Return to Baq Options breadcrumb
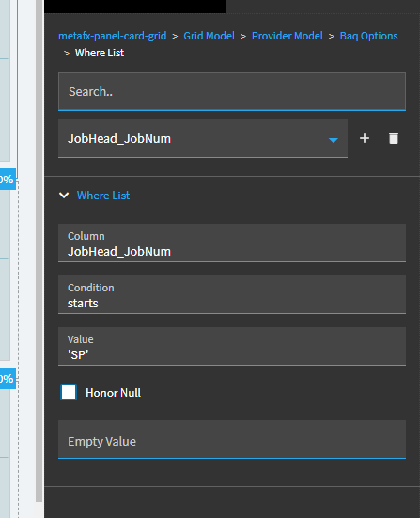Viewport: 420px width, 518px height. pos(369,36)
